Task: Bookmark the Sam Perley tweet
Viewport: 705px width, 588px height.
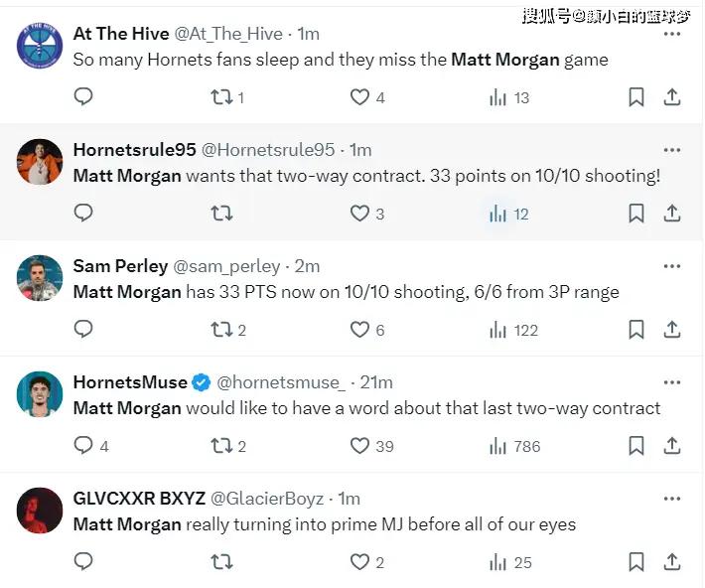Action: pyautogui.click(x=636, y=330)
